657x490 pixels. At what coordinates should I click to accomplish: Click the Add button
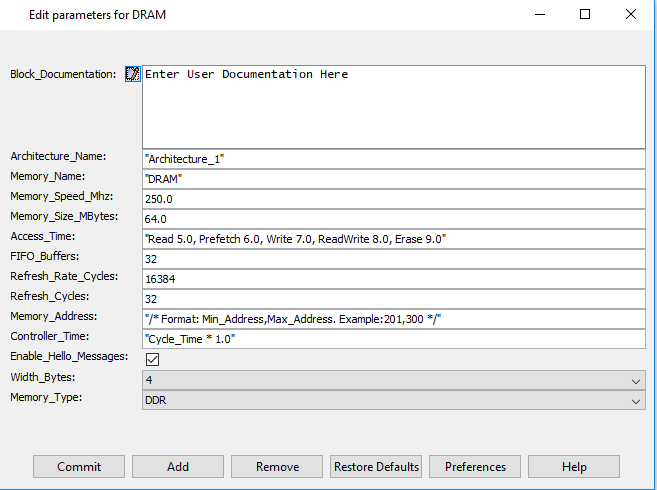pyautogui.click(x=178, y=467)
